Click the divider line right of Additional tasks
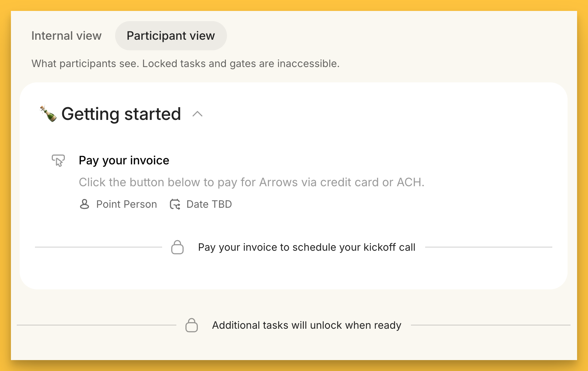Viewport: 588px width, 371px height. (x=490, y=325)
